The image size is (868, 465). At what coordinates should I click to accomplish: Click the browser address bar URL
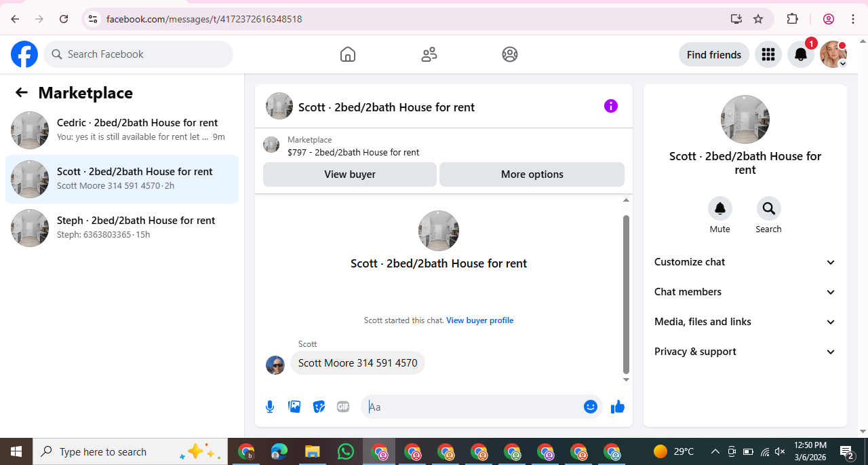pos(204,19)
